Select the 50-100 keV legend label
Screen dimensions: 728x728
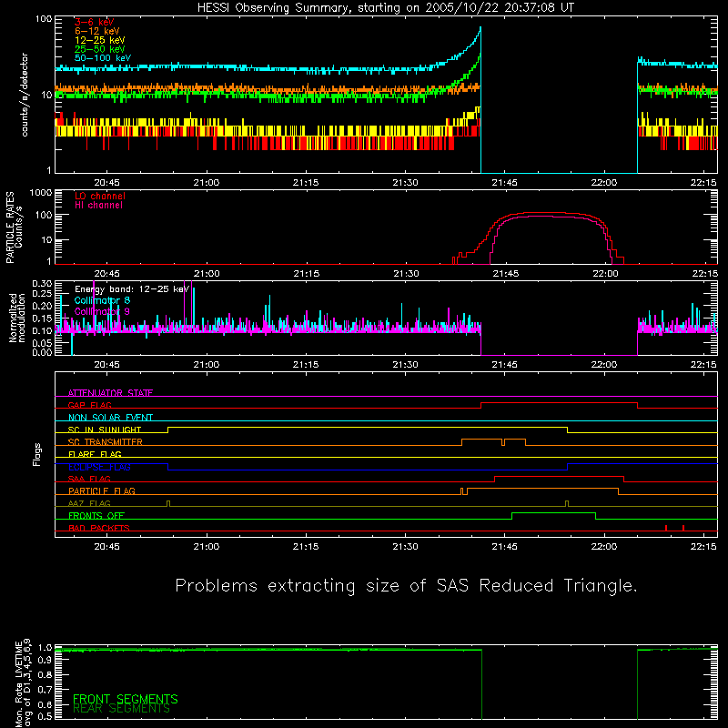(x=103, y=58)
